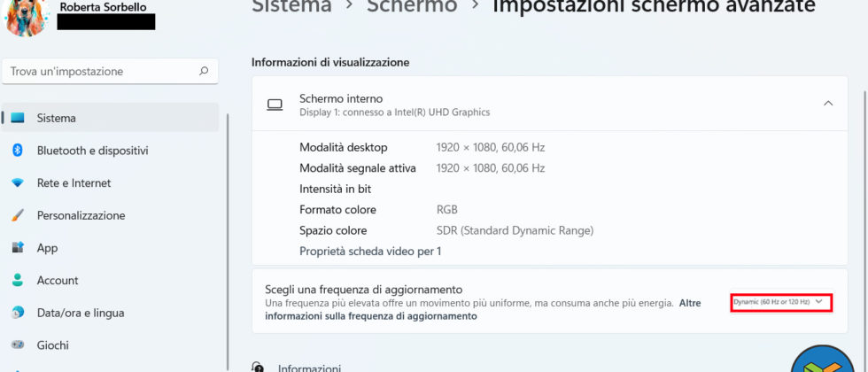This screenshot has height=372, width=868.
Task: Open the Personalizzazione settings section
Action: [81, 215]
